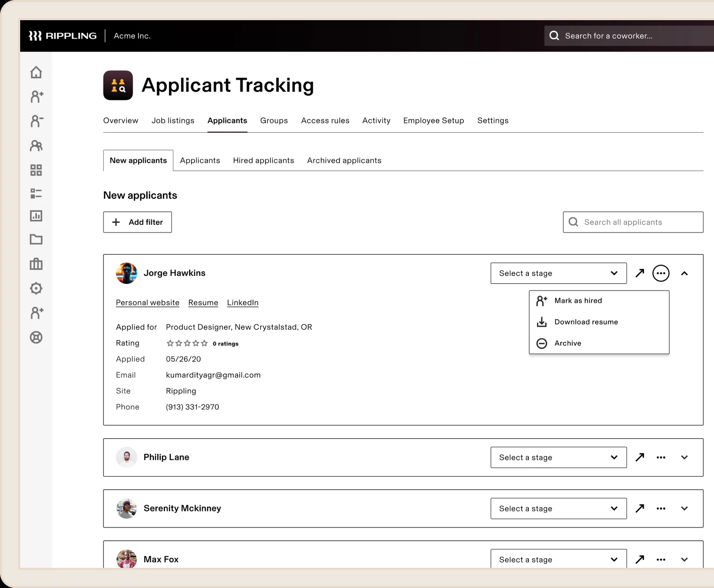Screen dimensions: 714x588
Task: Switch to Hired applicants sub-tab
Action: 263,160
